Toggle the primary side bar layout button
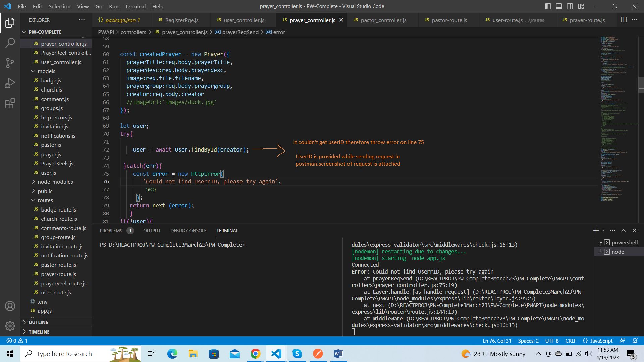Screen dimensions: 644x362 click(x=548, y=6)
